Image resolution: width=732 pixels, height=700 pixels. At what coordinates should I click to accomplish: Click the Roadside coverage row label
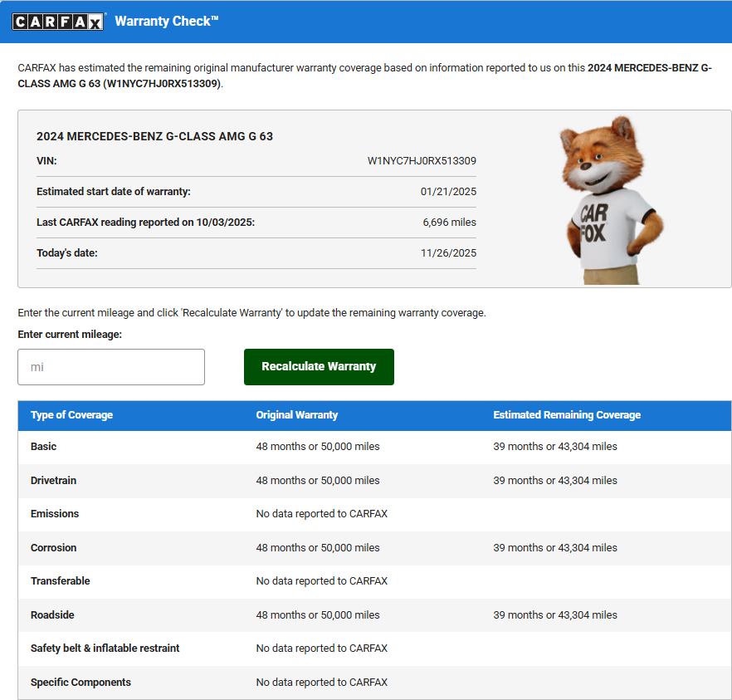53,615
